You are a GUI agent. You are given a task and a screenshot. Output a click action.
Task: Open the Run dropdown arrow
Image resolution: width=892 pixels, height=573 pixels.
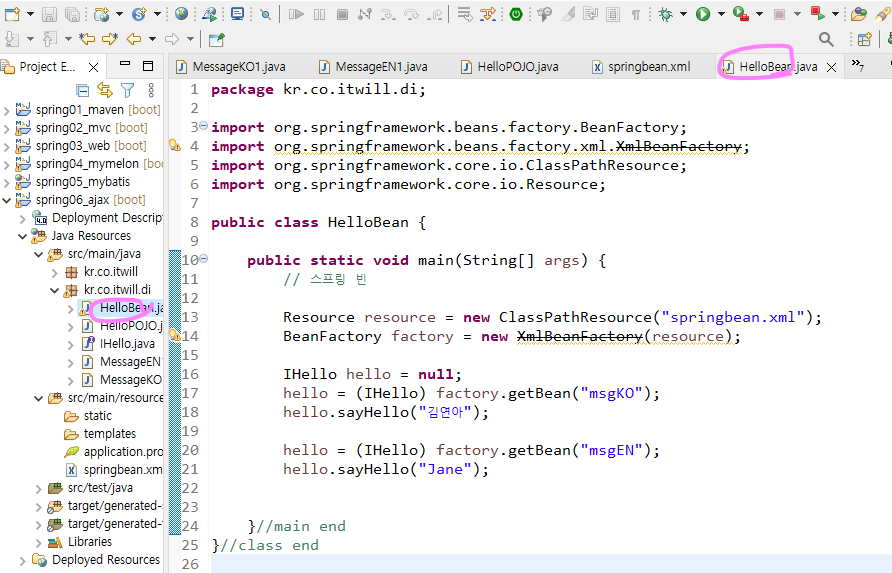(x=721, y=14)
